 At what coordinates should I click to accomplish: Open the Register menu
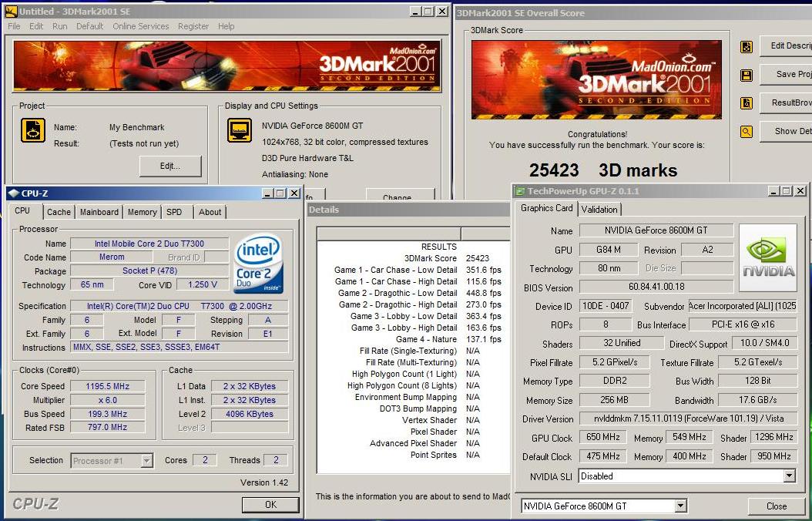(193, 26)
